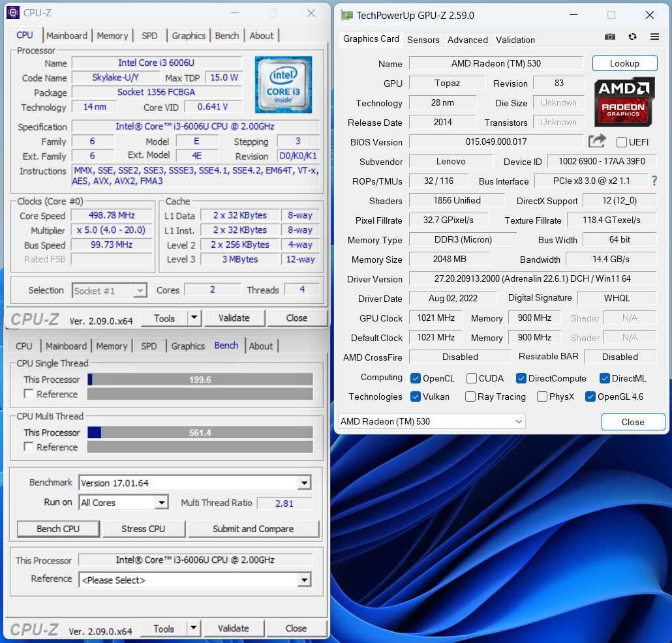Open the SPD tab in upper CPU-Z
The width and height of the screenshot is (672, 643).
(x=149, y=36)
